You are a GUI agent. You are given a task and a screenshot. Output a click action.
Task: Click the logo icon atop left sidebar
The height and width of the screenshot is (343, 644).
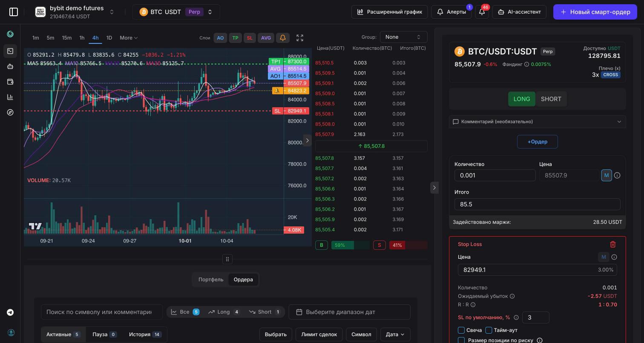[10, 34]
